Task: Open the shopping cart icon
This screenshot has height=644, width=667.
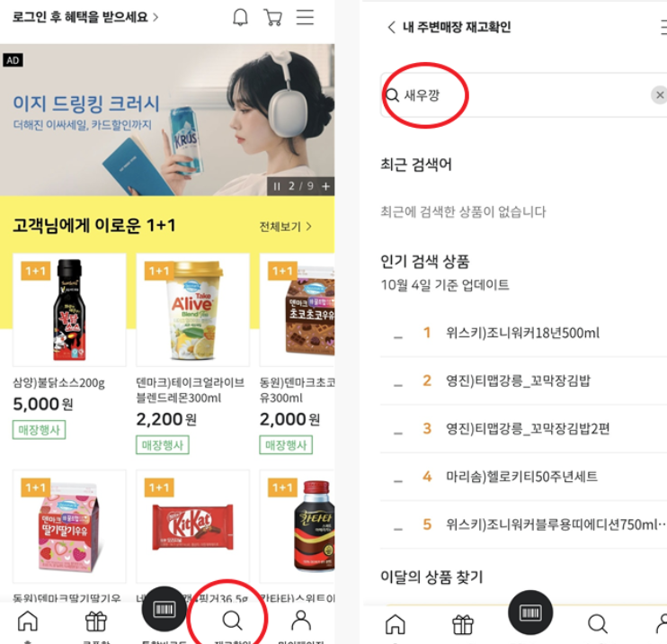Action: [272, 17]
